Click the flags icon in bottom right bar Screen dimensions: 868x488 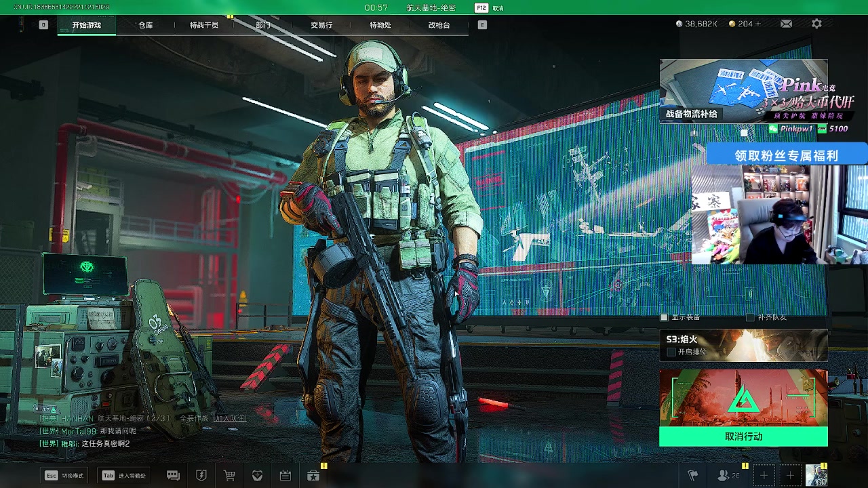693,476
